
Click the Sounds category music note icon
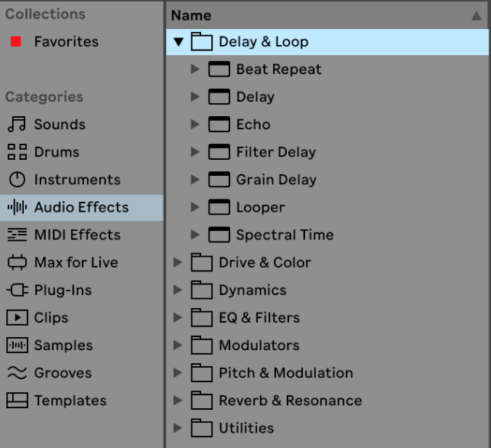tap(17, 125)
